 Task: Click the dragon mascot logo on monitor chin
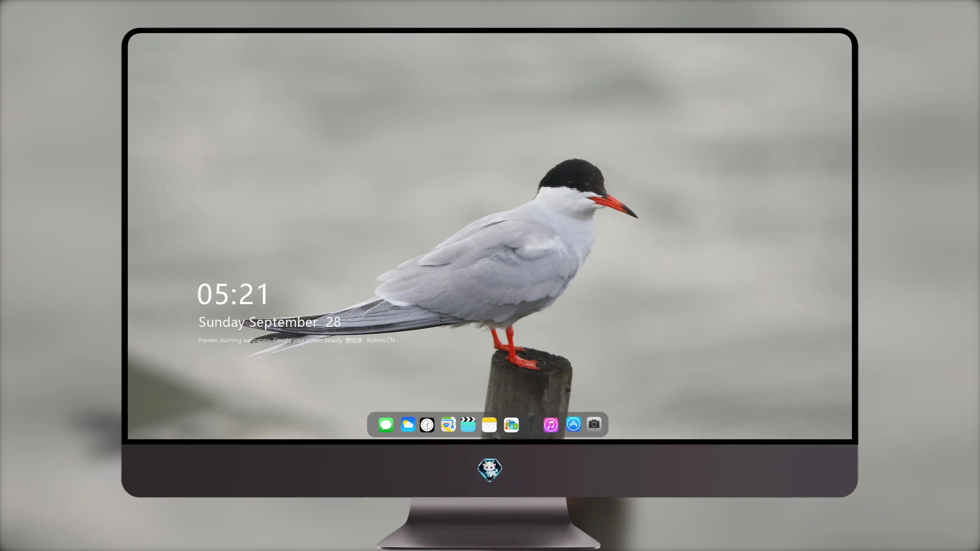(x=490, y=470)
